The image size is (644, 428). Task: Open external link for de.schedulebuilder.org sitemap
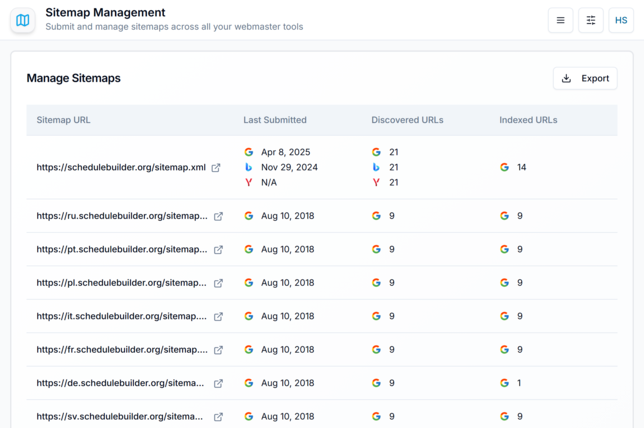(218, 383)
